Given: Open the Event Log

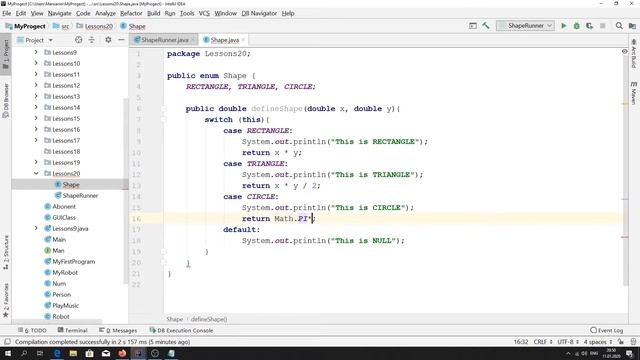Looking at the screenshot, I should 607,330.
